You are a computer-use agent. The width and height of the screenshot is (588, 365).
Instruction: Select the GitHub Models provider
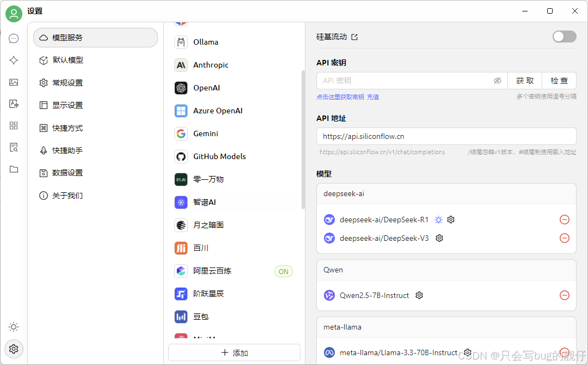[x=234, y=156]
